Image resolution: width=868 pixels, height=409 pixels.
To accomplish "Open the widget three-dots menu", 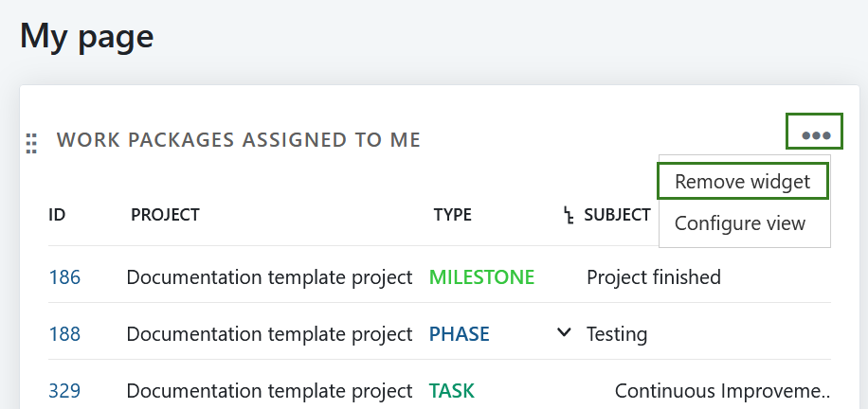I will click(815, 135).
